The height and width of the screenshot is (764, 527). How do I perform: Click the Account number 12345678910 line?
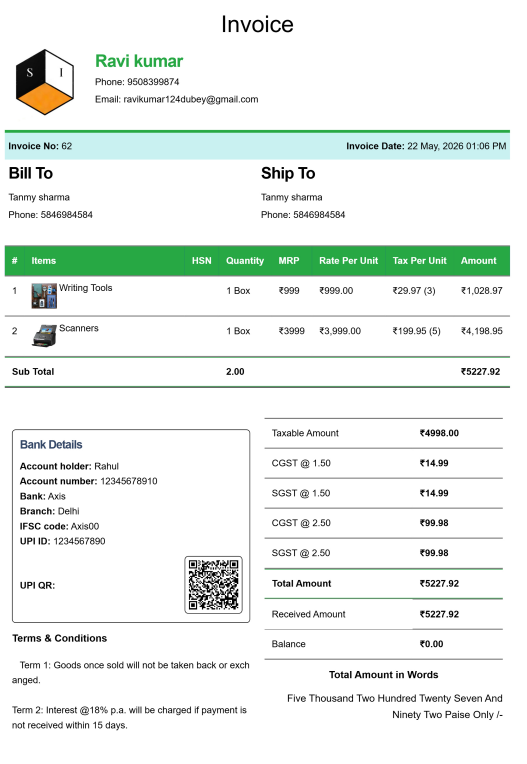[x=89, y=481]
